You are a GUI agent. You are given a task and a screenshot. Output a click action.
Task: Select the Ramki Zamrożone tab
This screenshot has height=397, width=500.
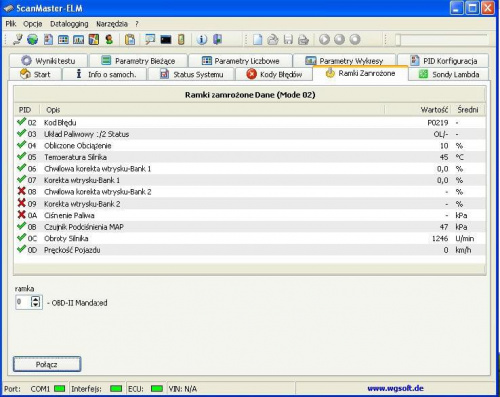click(x=360, y=73)
